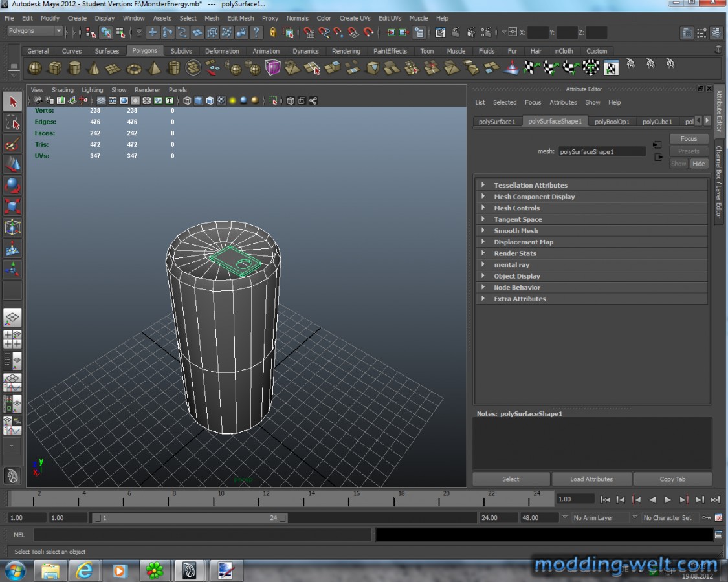728x582 pixels.
Task: Toggle Channel Box display icon at top right
Action: pyautogui.click(x=717, y=32)
